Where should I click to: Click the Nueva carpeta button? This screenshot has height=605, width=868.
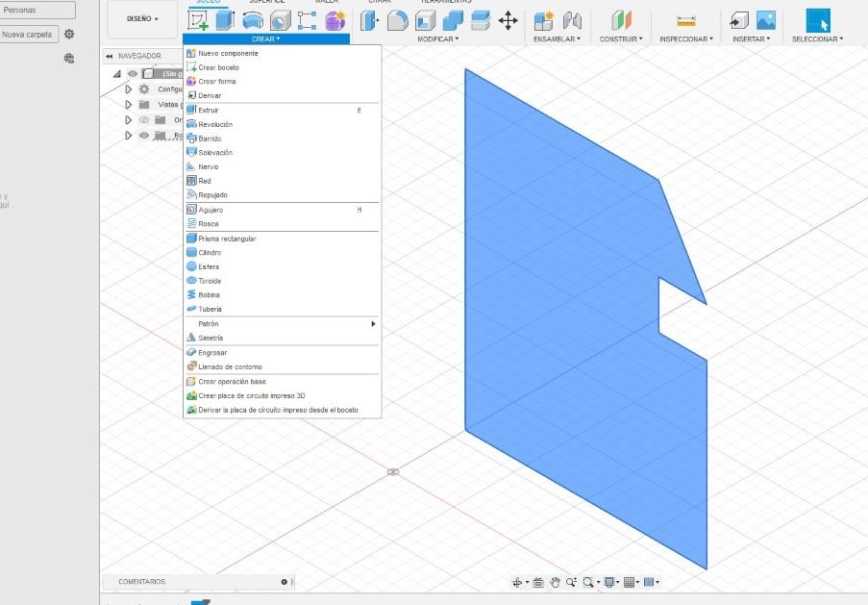27,35
